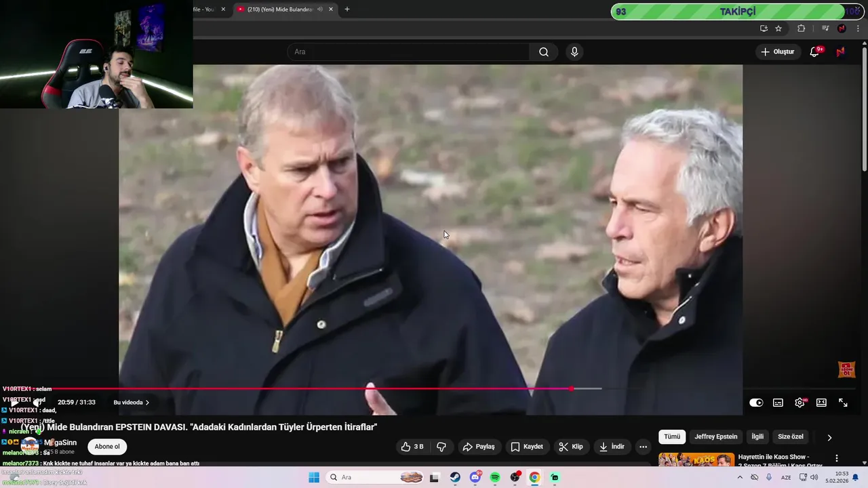Open the video player settings gear
Screen dimensions: 868x488
click(800, 403)
